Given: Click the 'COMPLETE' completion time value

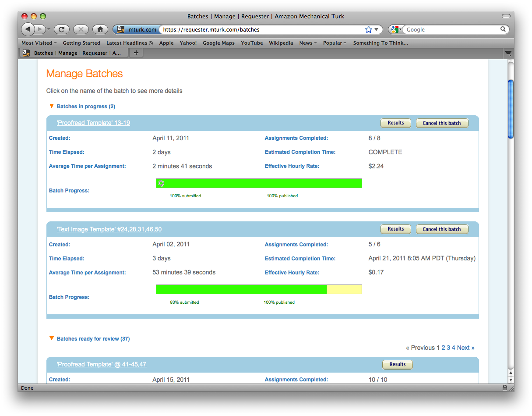Looking at the screenshot, I should click(385, 152).
